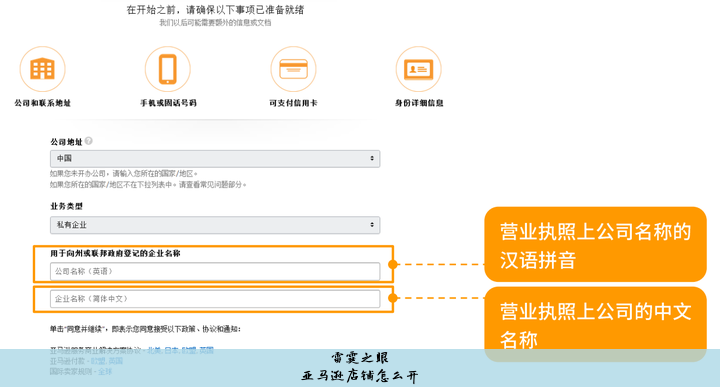Click the 业务类型 field label

pos(67,206)
